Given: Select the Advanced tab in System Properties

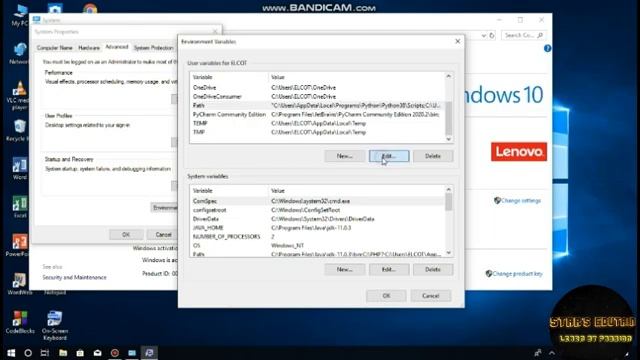Looking at the screenshot, I should coord(117,47).
